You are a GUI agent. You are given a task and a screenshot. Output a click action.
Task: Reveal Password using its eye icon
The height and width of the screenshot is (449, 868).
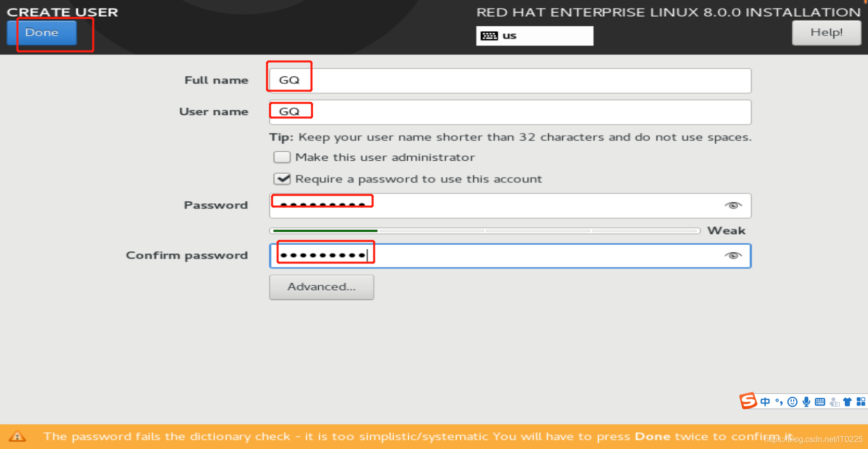733,205
